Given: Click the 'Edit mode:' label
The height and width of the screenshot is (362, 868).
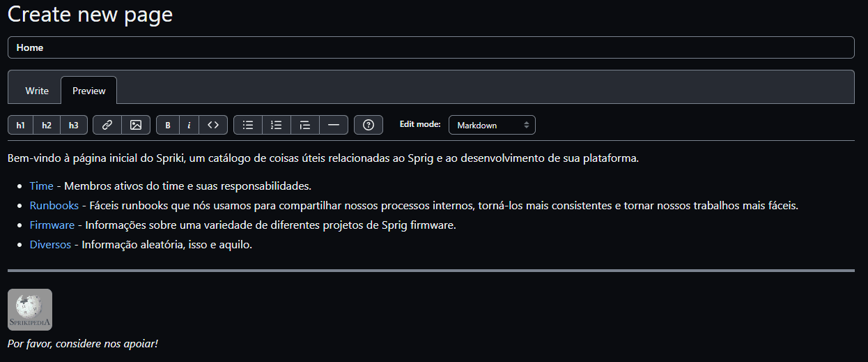Looking at the screenshot, I should pos(420,124).
